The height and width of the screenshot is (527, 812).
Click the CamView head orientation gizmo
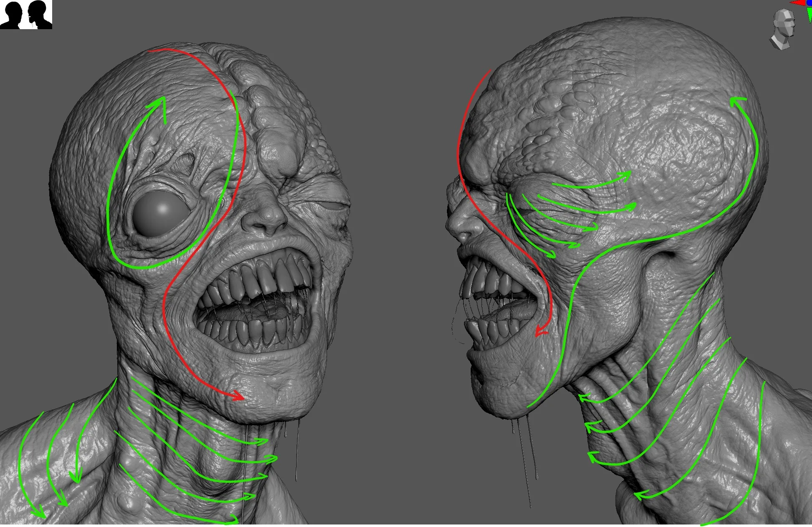(782, 29)
